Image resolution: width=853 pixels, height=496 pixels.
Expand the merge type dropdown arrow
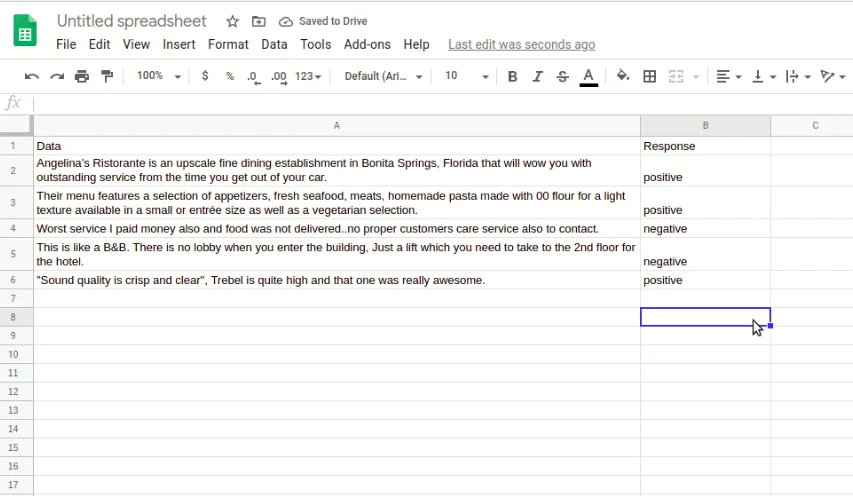pyautogui.click(x=696, y=77)
